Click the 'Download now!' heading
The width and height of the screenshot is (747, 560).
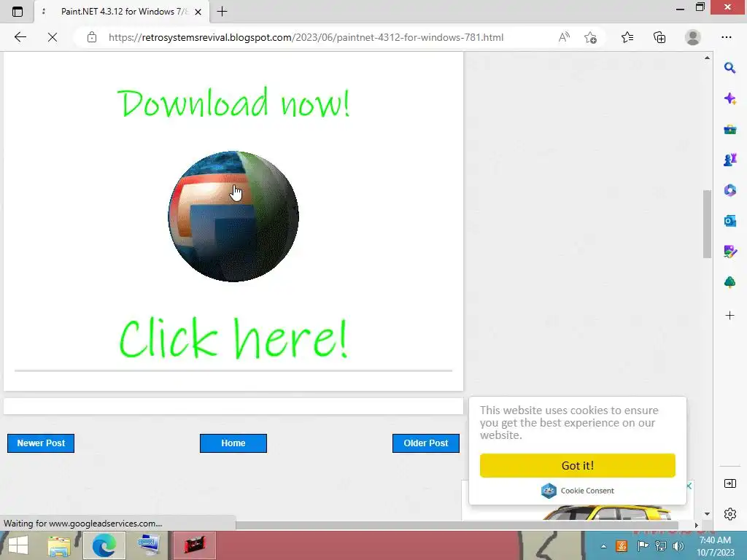coord(233,102)
